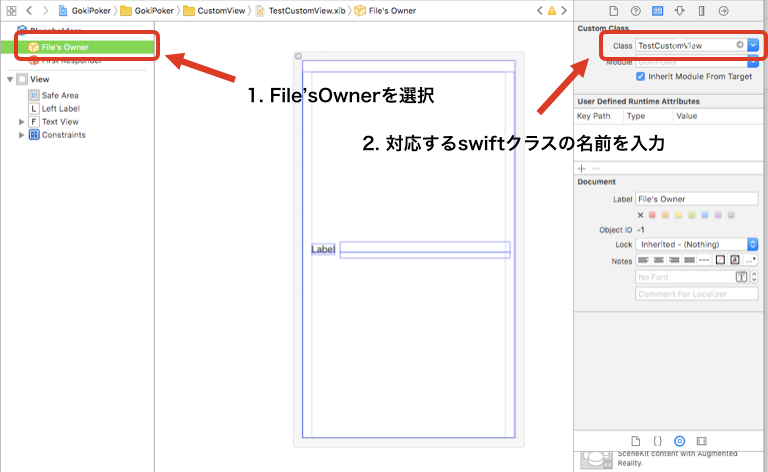Click GokiPoker folder in breadcrumb
Viewport: 768px width, 472px height.
[x=147, y=10]
